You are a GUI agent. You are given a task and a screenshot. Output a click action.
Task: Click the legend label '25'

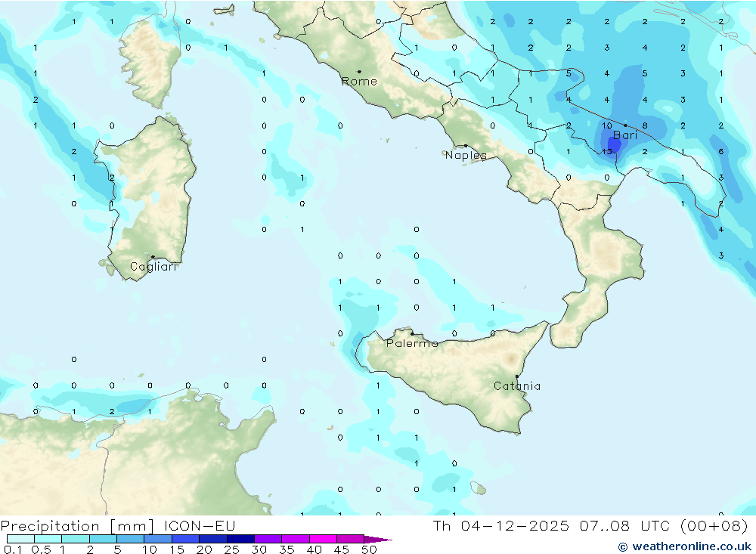click(x=232, y=549)
